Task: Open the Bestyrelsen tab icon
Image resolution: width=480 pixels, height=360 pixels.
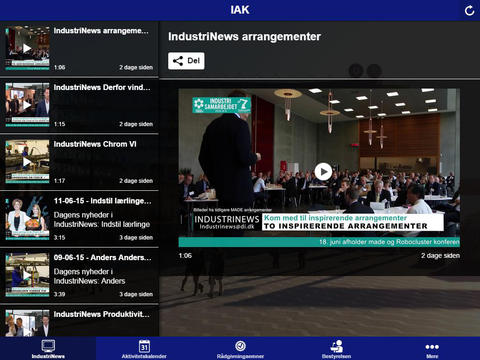Action: 336,346
